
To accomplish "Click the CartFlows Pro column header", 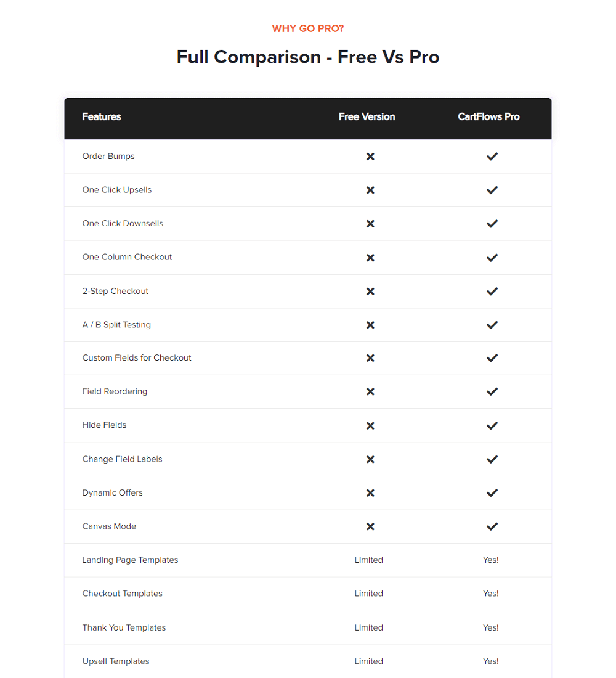I will point(488,116).
